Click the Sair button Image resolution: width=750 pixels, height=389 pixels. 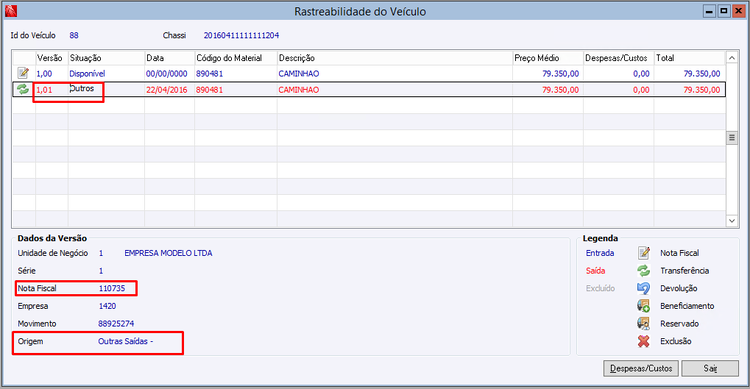710,368
